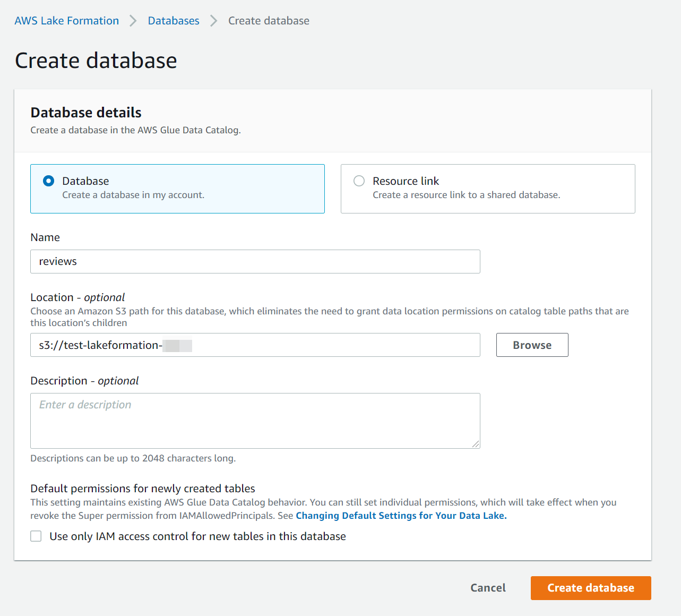Choose the Resource link radio button
681x616 pixels.
[359, 181]
